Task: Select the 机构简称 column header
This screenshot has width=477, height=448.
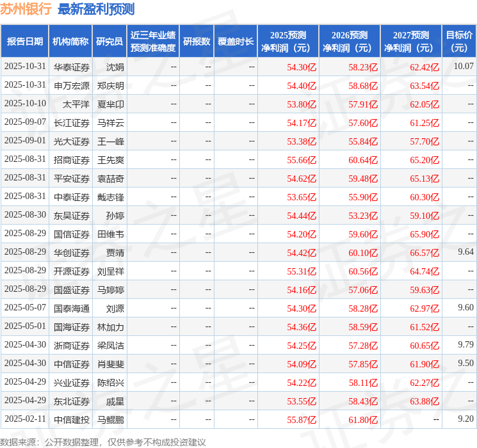Action: point(70,42)
